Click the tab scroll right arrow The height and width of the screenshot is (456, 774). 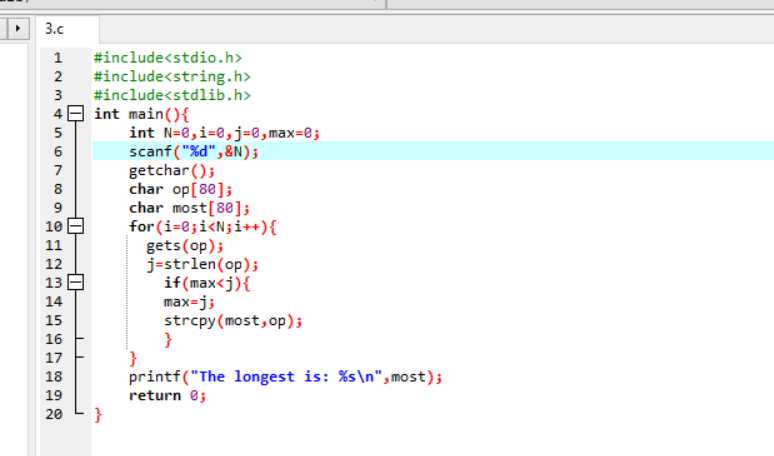coord(18,28)
